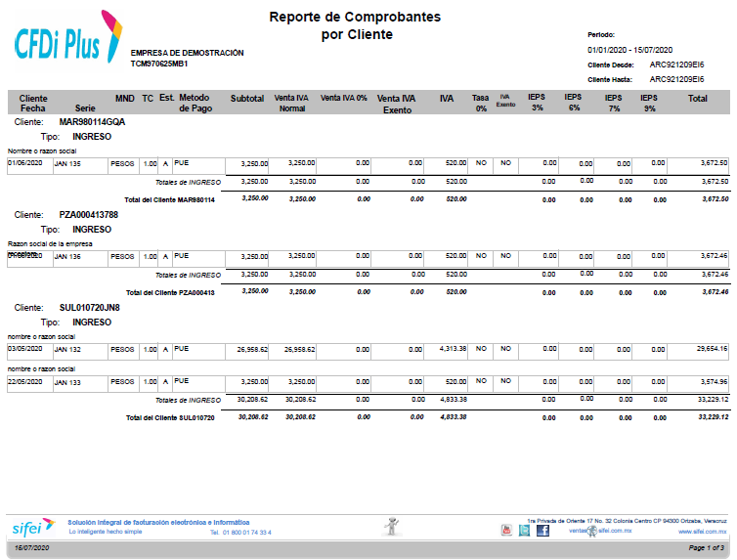The image size is (737, 560).
Task: Select client ID 'MAR980114GQA'
Action: pyautogui.click(x=92, y=122)
